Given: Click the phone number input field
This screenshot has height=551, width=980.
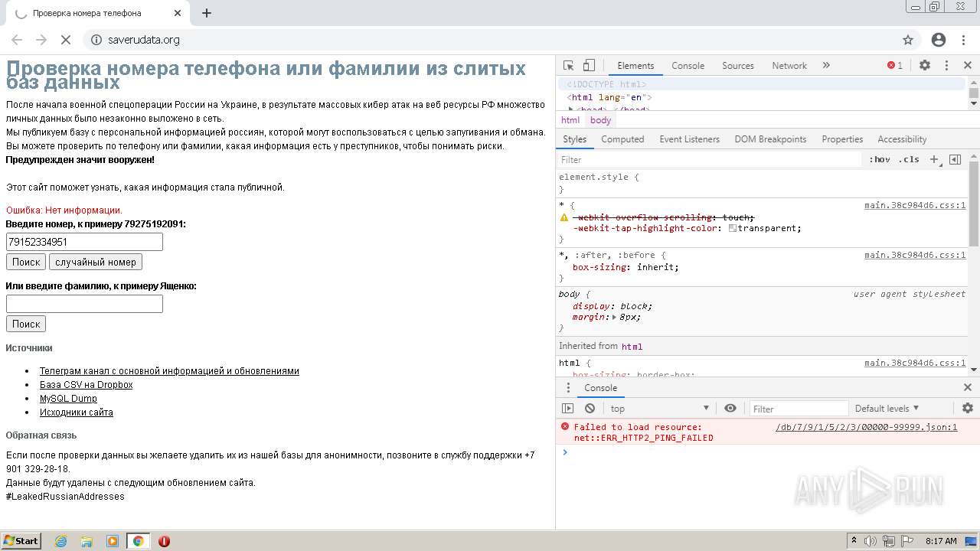Looking at the screenshot, I should (x=84, y=242).
